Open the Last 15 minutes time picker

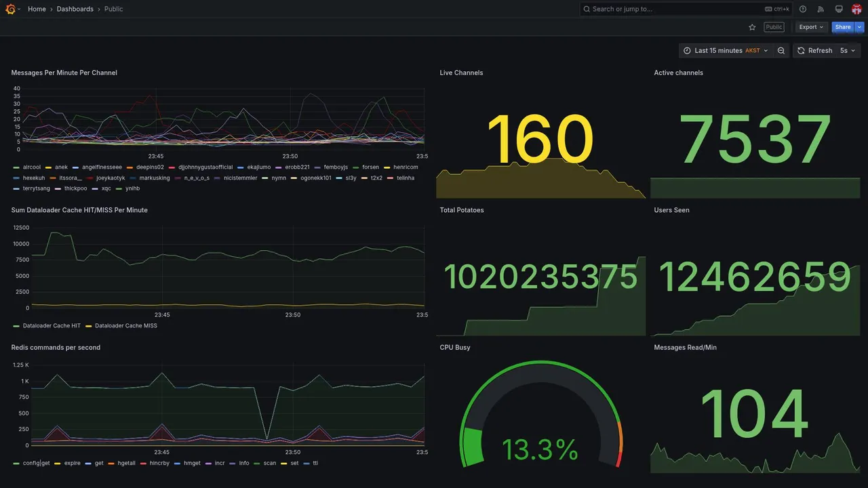(725, 51)
